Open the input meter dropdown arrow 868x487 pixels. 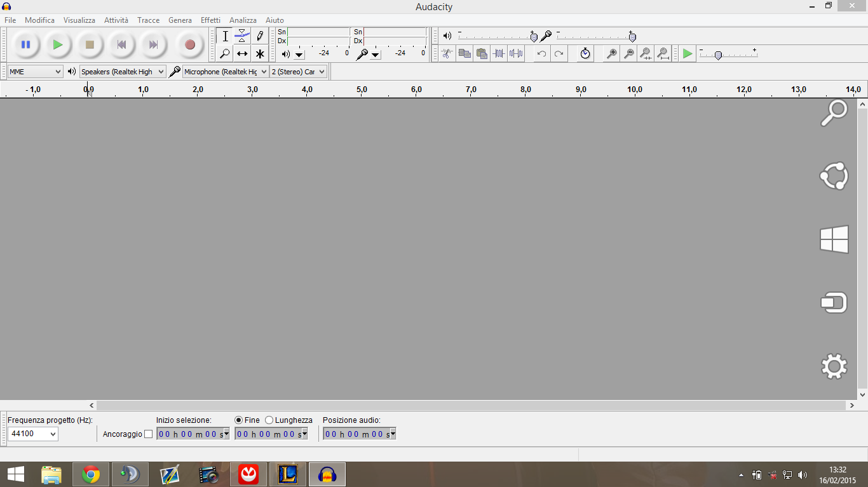click(376, 55)
